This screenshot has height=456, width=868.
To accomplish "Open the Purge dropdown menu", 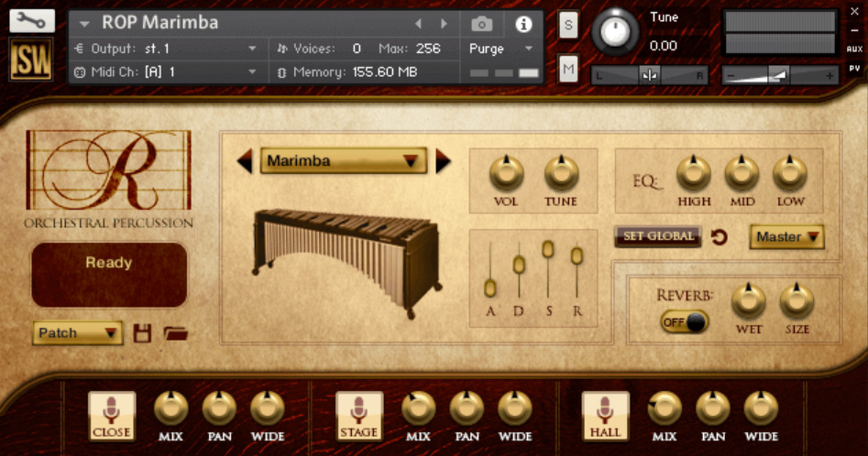I will tap(500, 49).
